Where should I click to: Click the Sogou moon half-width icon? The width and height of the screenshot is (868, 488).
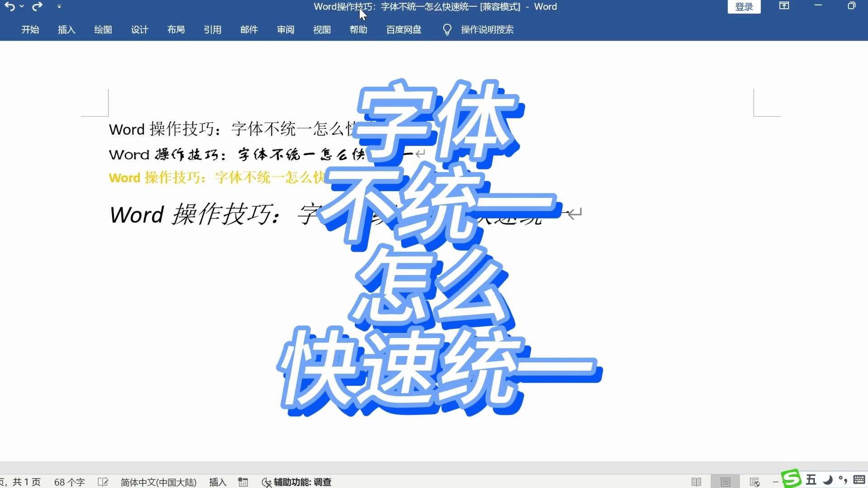828,479
